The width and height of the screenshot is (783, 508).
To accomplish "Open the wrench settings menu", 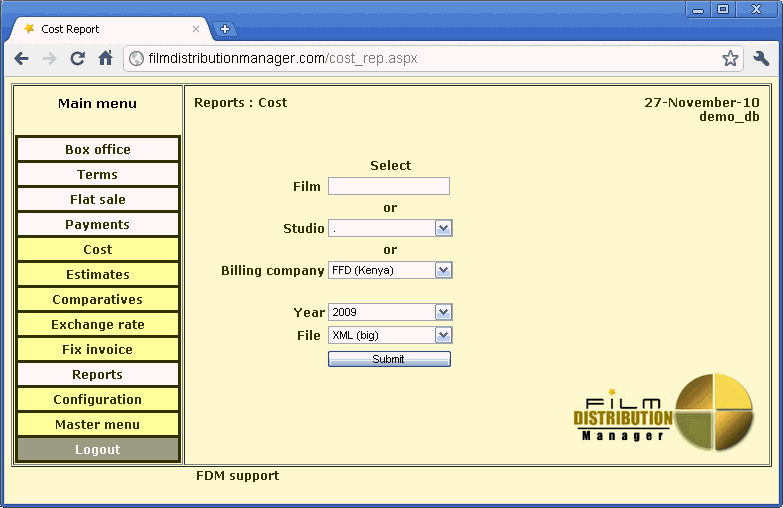I will click(761, 59).
